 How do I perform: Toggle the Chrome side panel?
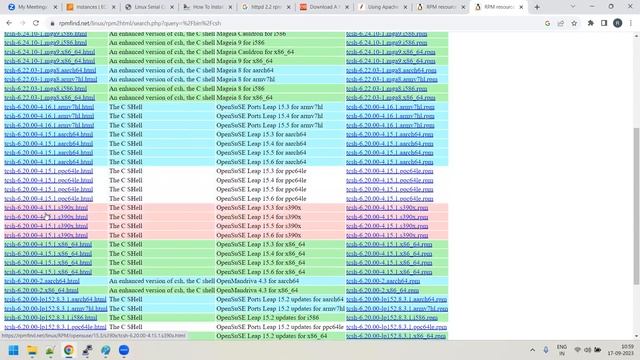tap(604, 23)
